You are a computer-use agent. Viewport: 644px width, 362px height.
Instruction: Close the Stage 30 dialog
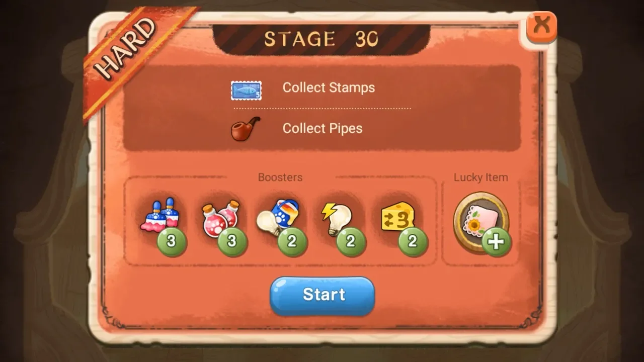(541, 26)
